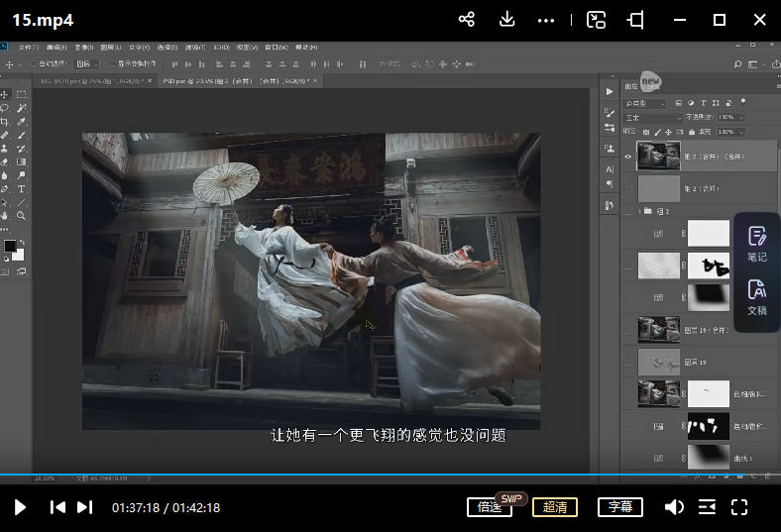Click the download icon
This screenshot has height=532, width=781.
tap(506, 20)
